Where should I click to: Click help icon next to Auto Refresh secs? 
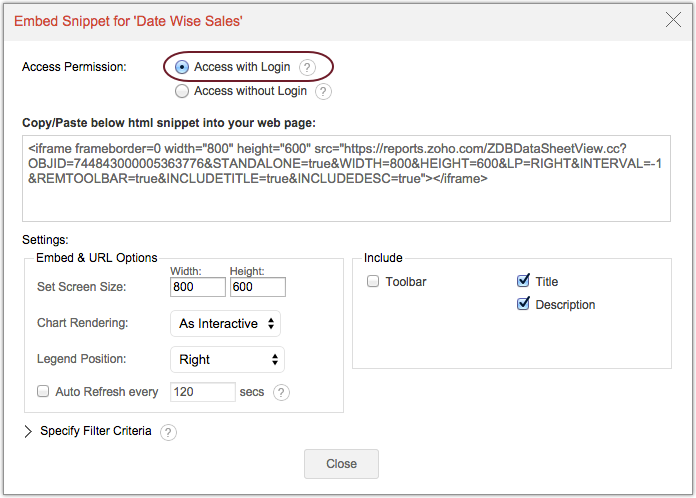(281, 392)
